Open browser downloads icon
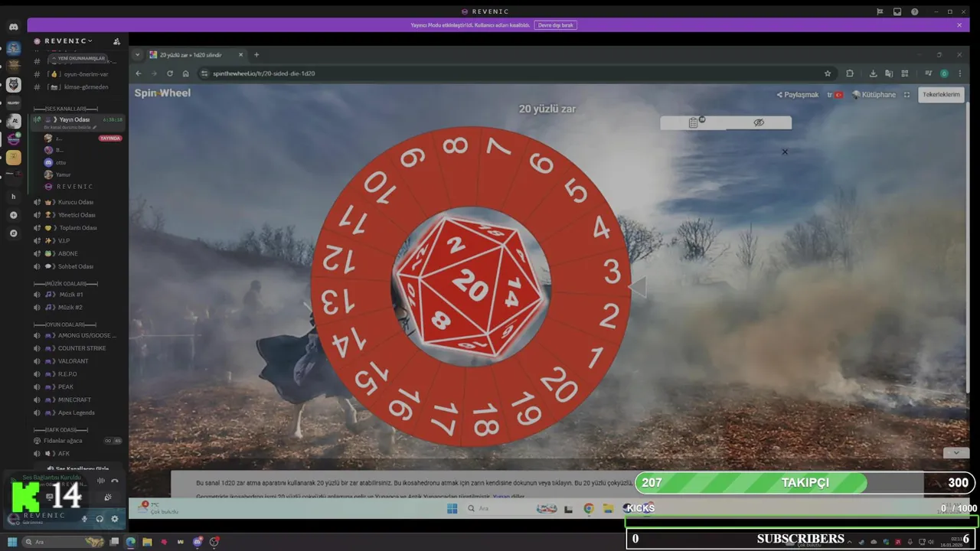 873,73
